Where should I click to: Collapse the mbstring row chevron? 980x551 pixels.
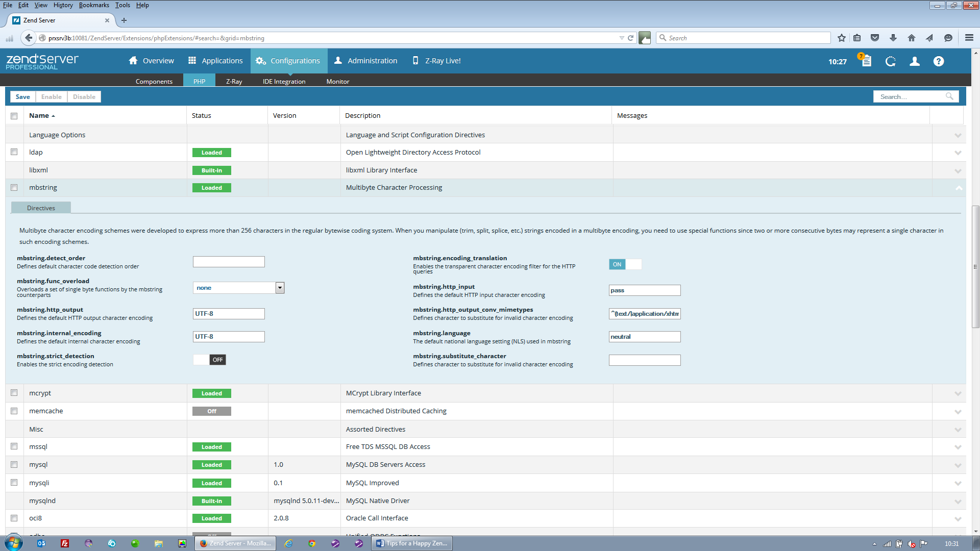point(959,188)
